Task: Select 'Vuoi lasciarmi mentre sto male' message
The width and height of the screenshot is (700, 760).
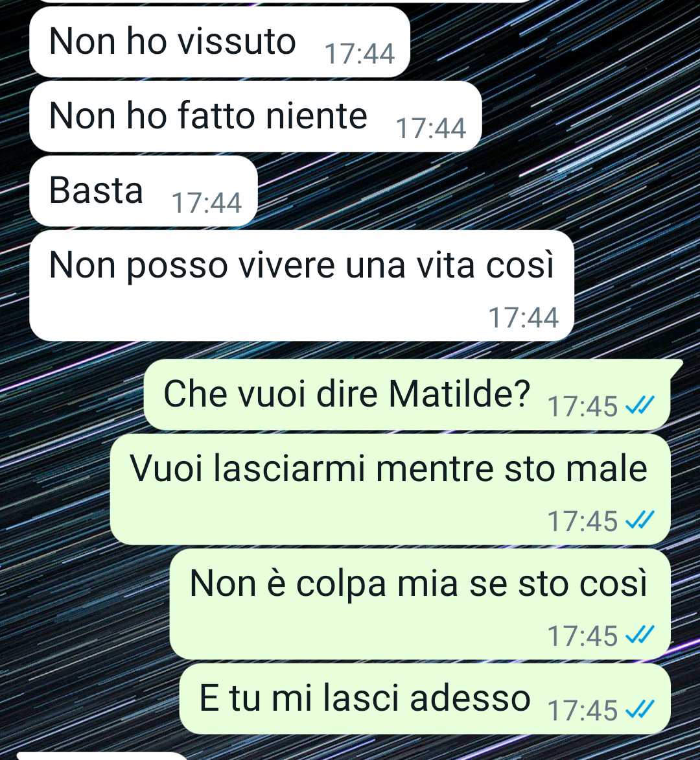Action: click(390, 489)
